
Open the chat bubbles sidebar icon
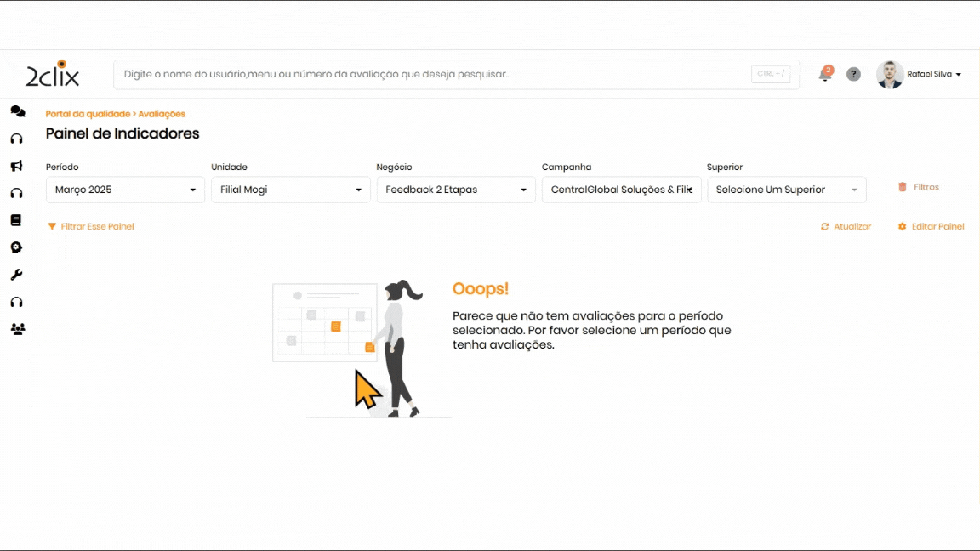[17, 111]
